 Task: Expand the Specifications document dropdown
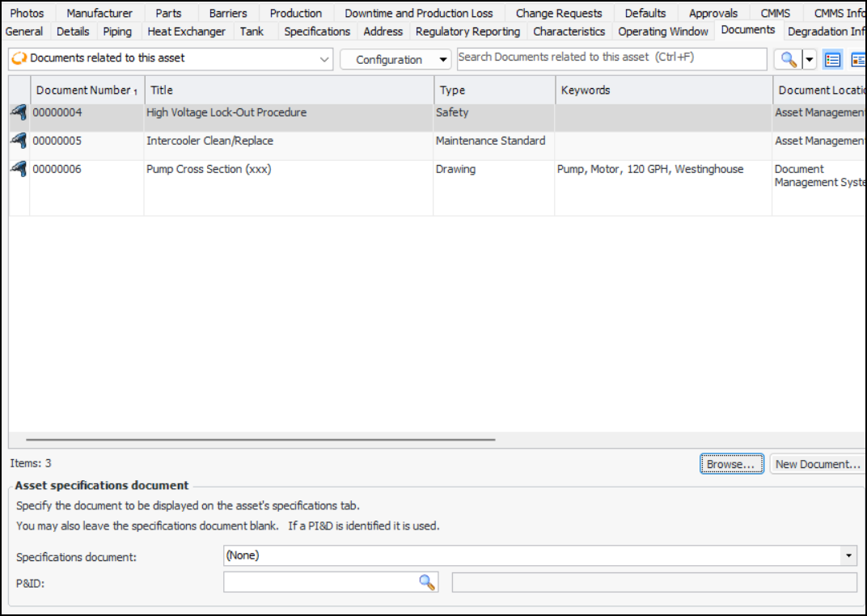848,556
